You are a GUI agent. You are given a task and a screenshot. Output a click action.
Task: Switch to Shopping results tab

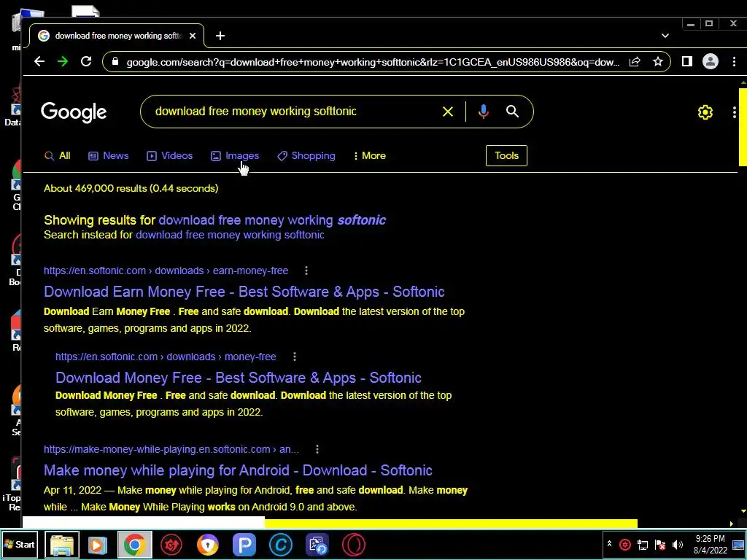tap(306, 156)
